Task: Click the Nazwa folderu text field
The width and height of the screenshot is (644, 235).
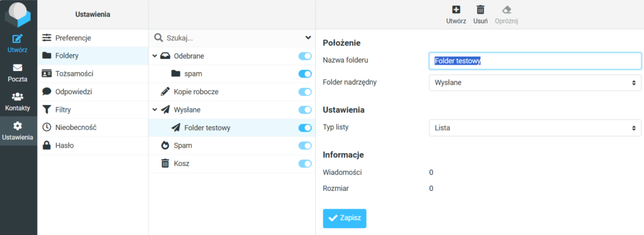Action: [535, 61]
